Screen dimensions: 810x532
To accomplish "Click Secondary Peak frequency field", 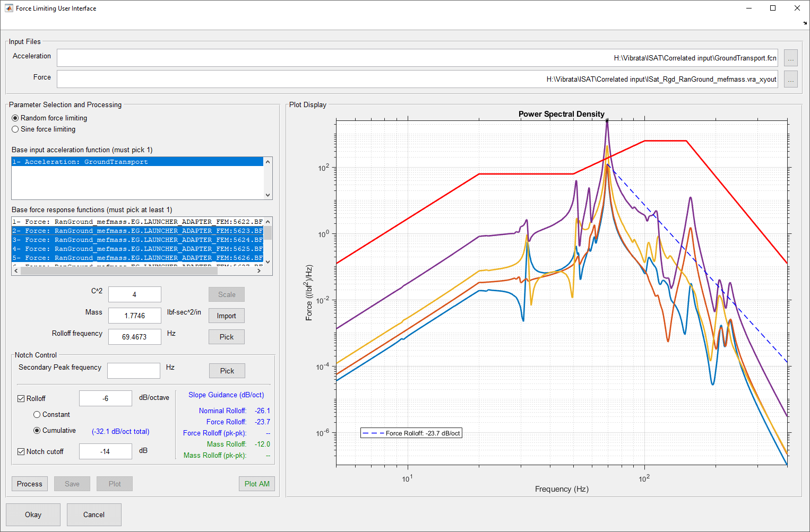I will tap(134, 371).
